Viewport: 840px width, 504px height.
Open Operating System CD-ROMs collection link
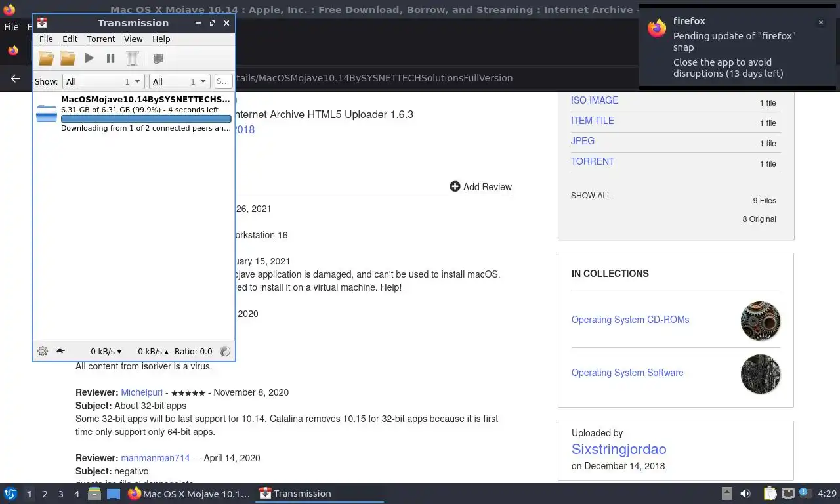point(630,320)
